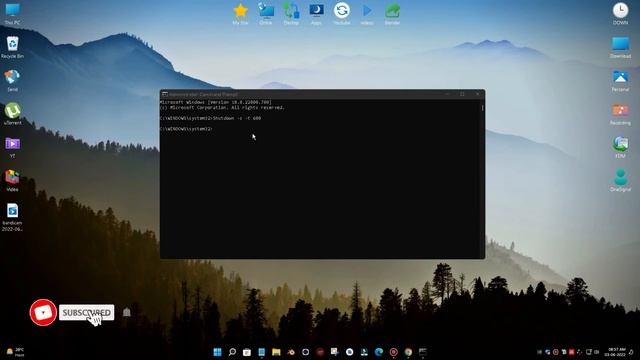The width and height of the screenshot is (640, 360).
Task: Open File Explorer from the taskbar
Action: [276, 352]
